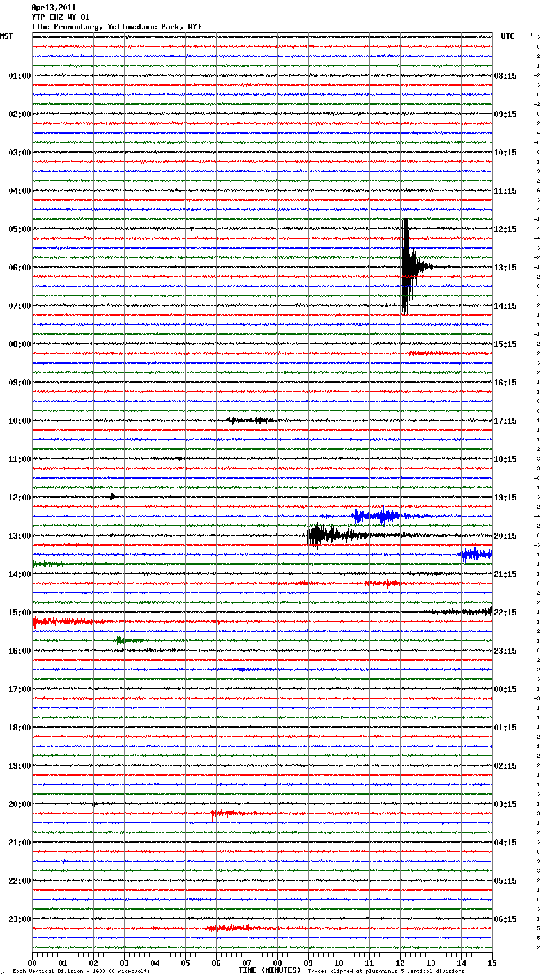Click the "22:15" UTC row label
This screenshot has height=980, width=543.
pyautogui.click(x=505, y=613)
